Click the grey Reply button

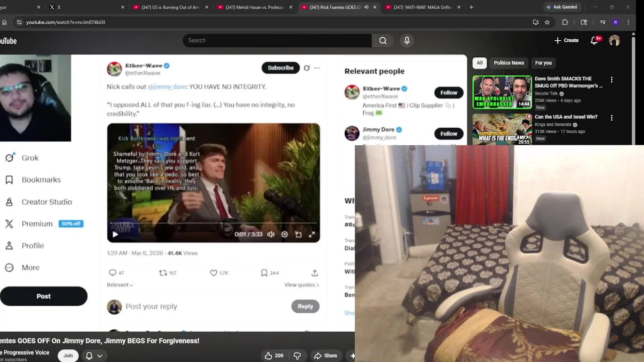(305, 306)
